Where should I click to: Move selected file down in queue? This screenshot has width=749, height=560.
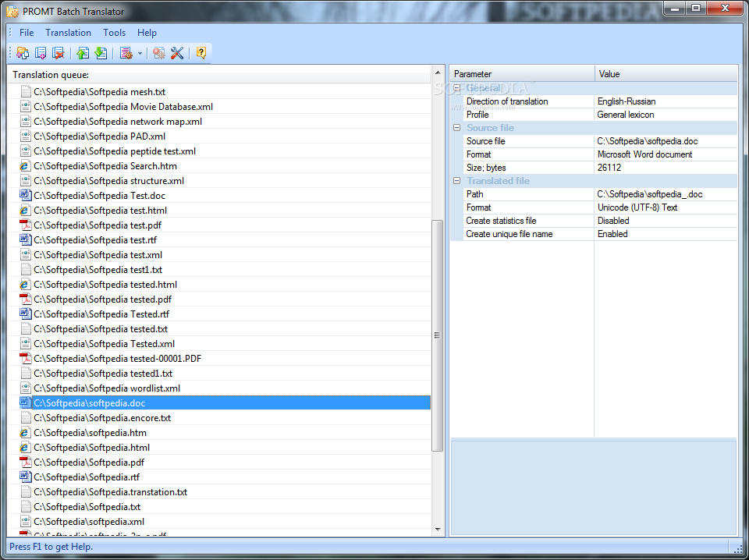click(x=101, y=53)
